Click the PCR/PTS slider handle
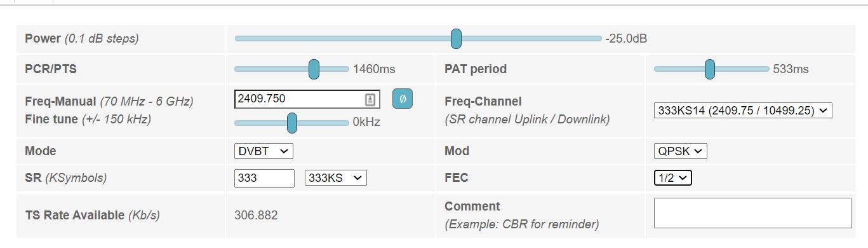Image resolution: width=868 pixels, height=248 pixels. [314, 69]
